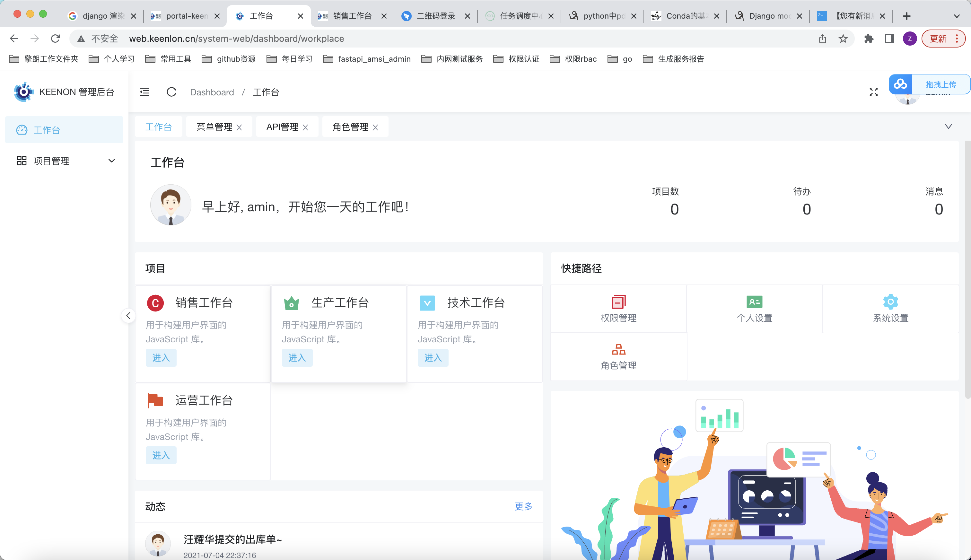This screenshot has width=971, height=560.
Task: Click 进入 under 生产工作台
Action: (297, 358)
